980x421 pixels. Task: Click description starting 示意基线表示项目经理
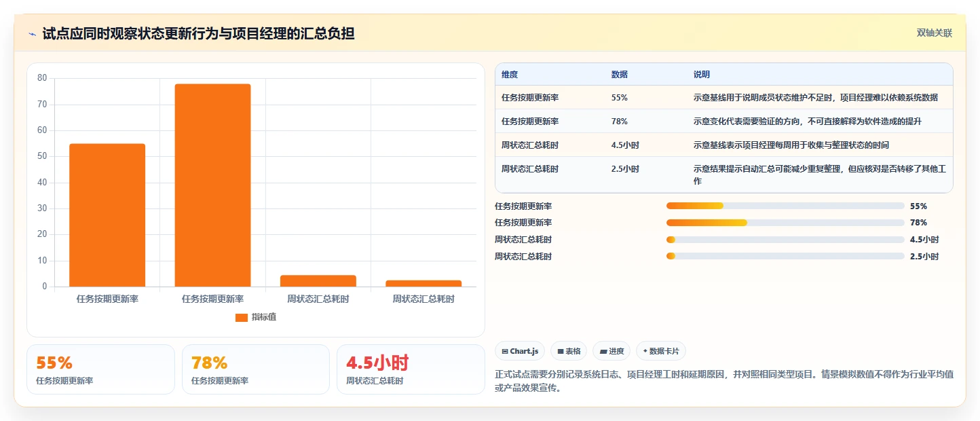point(791,145)
